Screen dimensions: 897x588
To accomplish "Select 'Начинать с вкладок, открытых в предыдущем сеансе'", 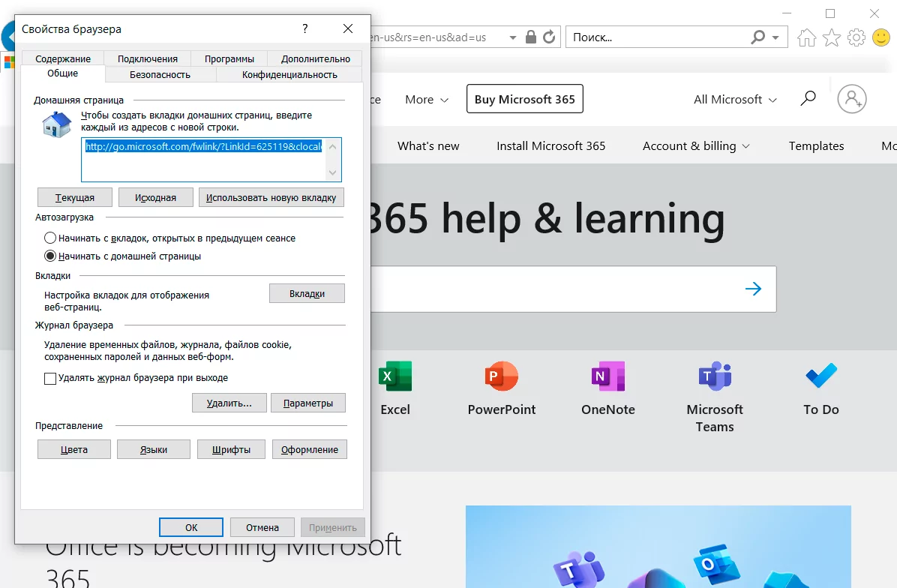I will tap(50, 238).
